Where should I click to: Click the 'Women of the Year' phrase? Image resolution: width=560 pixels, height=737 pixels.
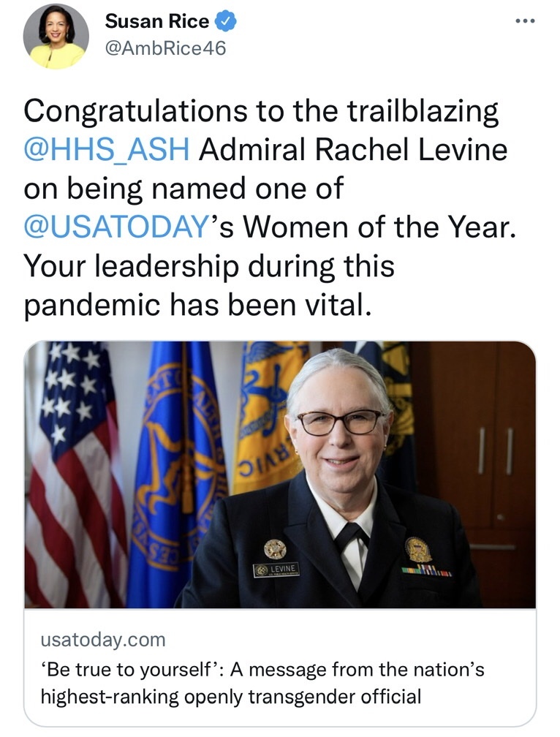click(x=379, y=226)
